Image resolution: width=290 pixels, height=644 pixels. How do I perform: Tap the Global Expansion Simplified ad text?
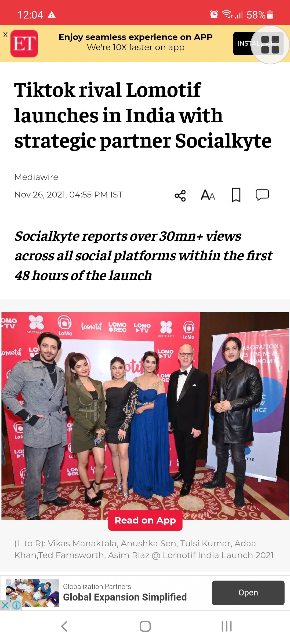(125, 597)
